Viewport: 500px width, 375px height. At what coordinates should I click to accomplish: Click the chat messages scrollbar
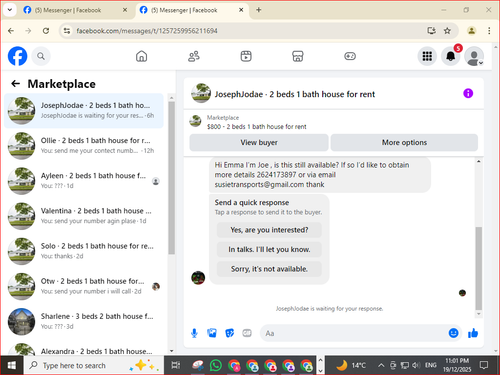pos(479,268)
